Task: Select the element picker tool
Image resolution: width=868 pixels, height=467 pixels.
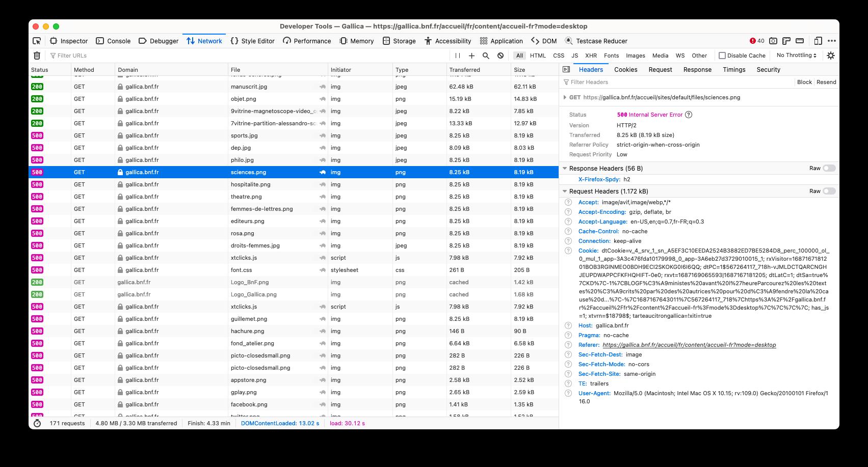Action: pos(36,41)
